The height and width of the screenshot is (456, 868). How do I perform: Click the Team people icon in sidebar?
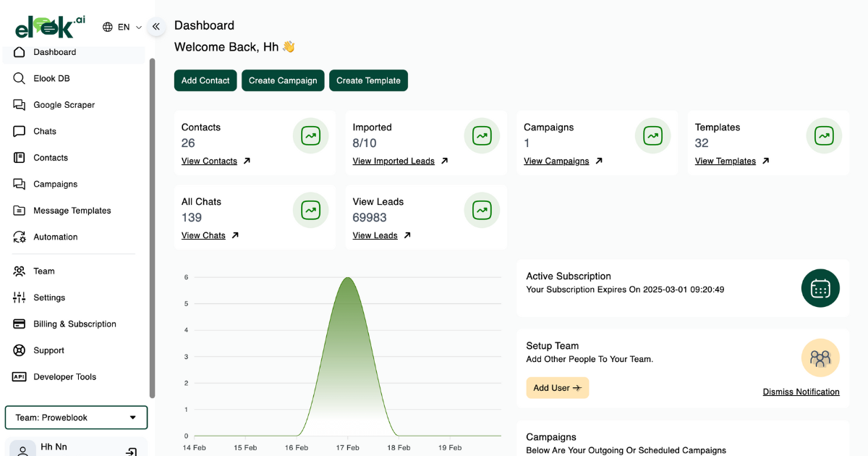tap(20, 271)
